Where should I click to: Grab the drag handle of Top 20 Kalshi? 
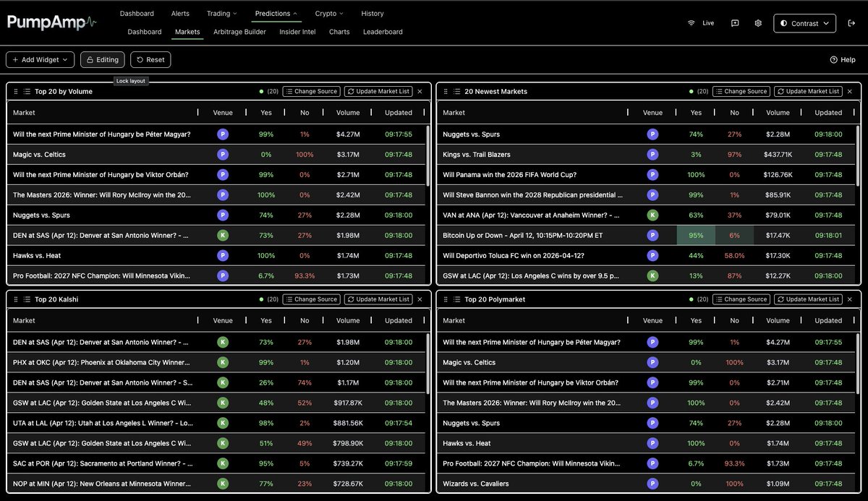pos(16,299)
